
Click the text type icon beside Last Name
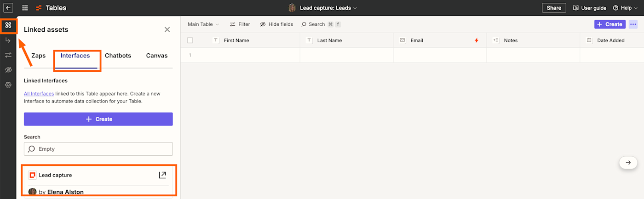[309, 40]
